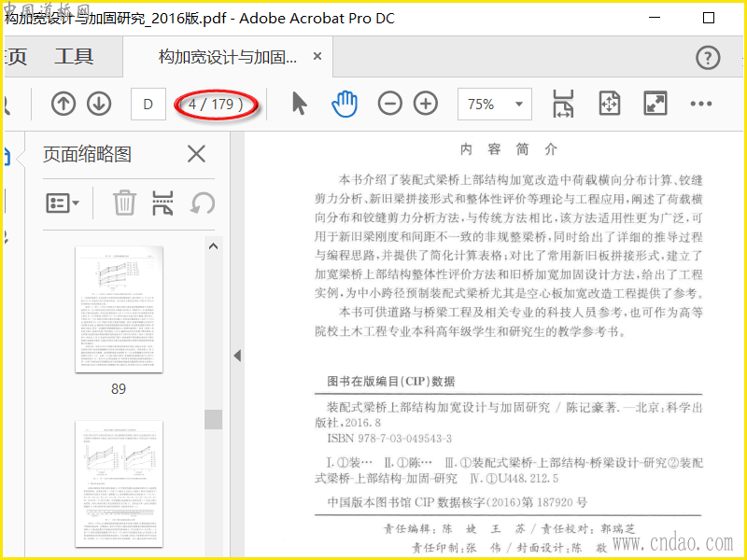Viewport: 747px width, 560px height.
Task: Go to previous page with up arrow
Action: point(63,104)
